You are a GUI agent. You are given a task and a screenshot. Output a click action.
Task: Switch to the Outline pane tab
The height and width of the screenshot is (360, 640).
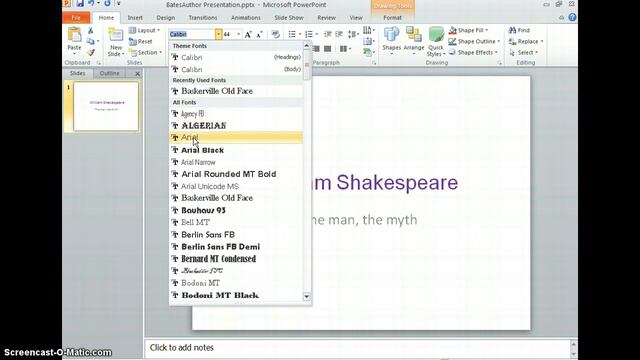tap(109, 73)
